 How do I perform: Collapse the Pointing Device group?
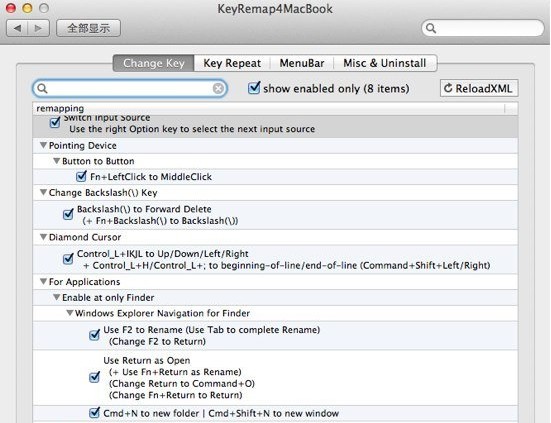click(x=43, y=145)
